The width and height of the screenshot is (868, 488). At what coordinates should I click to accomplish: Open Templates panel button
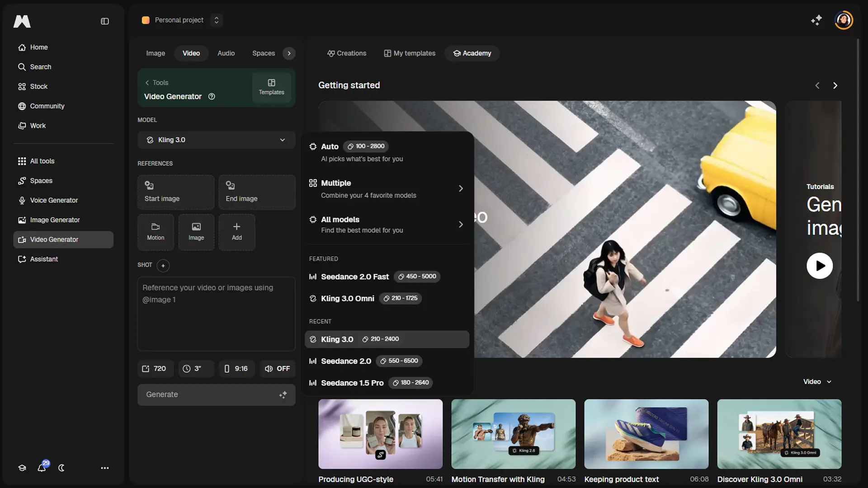(x=271, y=87)
